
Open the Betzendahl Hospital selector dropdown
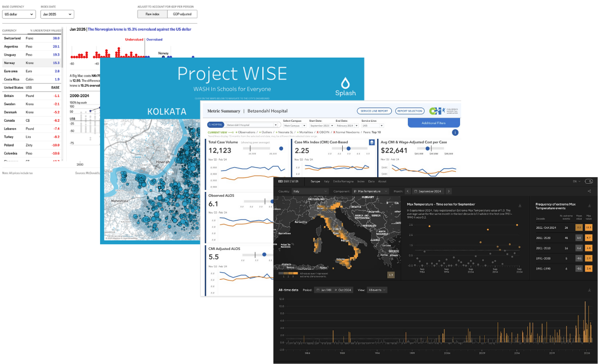[251, 125]
